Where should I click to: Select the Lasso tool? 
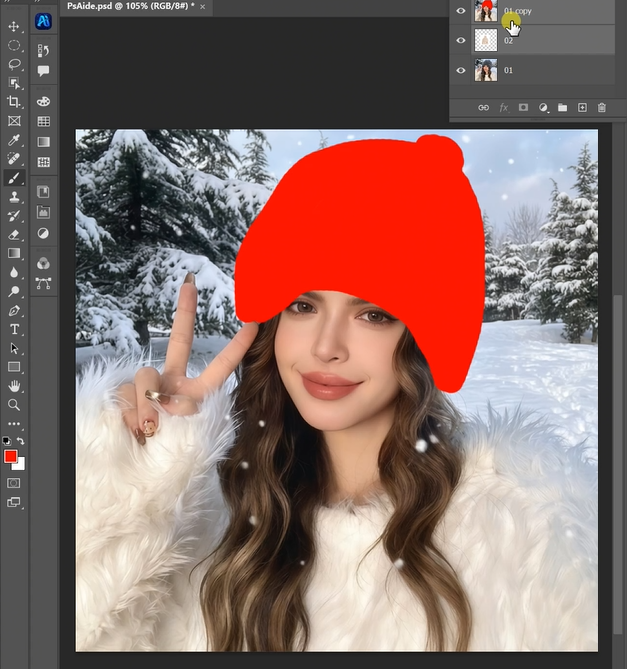coord(14,64)
